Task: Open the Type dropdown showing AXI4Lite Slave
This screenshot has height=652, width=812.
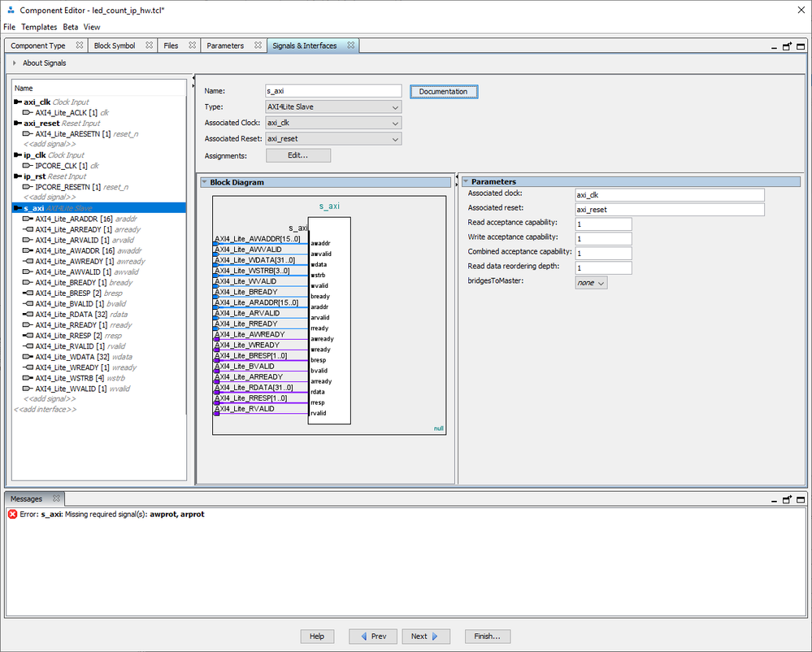Action: pos(333,107)
